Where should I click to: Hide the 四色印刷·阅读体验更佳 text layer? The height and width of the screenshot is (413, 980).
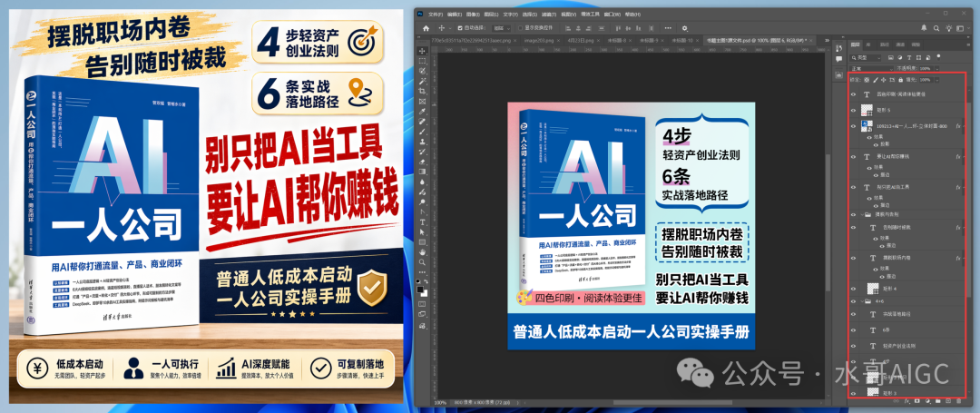(853, 94)
